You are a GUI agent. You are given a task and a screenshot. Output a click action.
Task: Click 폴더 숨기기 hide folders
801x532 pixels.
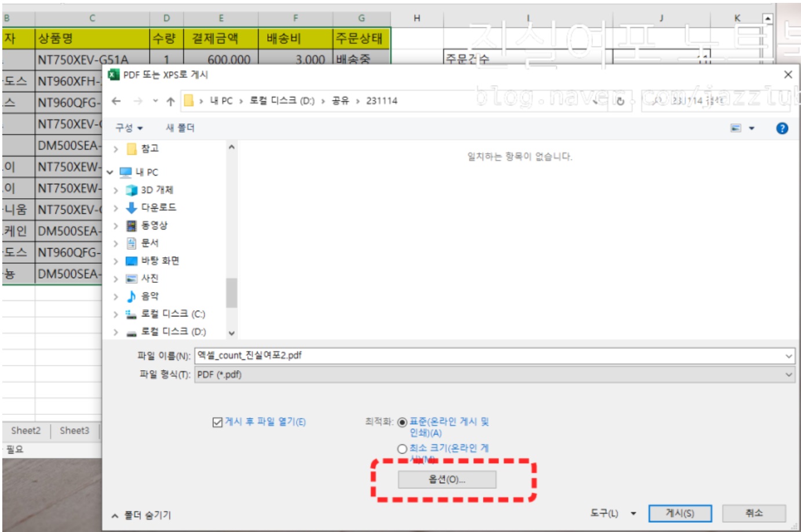pos(141,515)
